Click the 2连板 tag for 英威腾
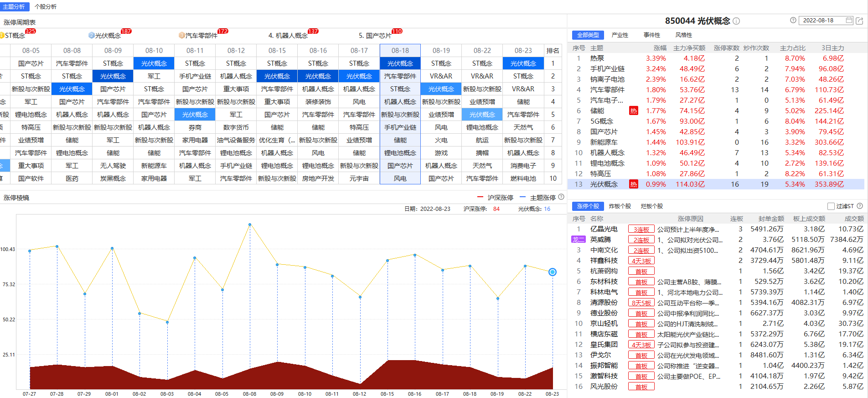 (641, 240)
